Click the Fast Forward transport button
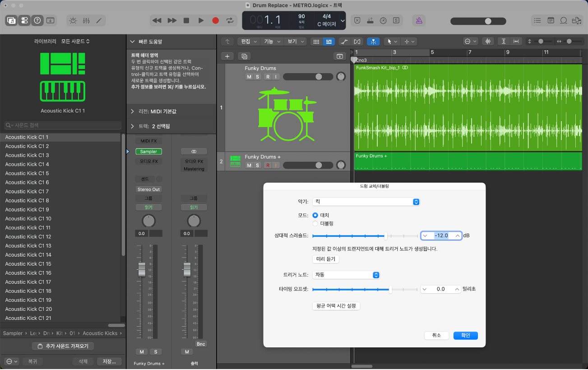Viewport: 588px width, 370px height. [172, 20]
